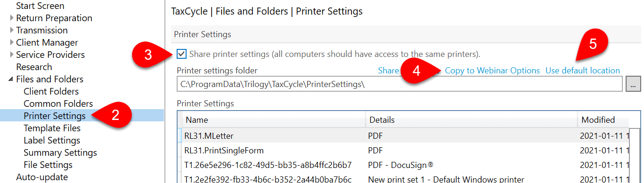This screenshot has height=183, width=644.
Task: Open the Research options page
Action: click(x=34, y=67)
